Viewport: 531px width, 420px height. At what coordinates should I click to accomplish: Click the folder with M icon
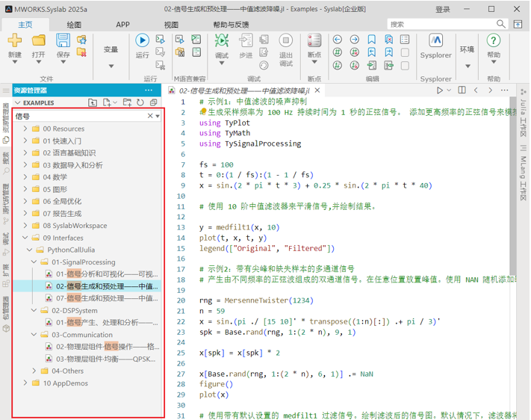click(180, 52)
